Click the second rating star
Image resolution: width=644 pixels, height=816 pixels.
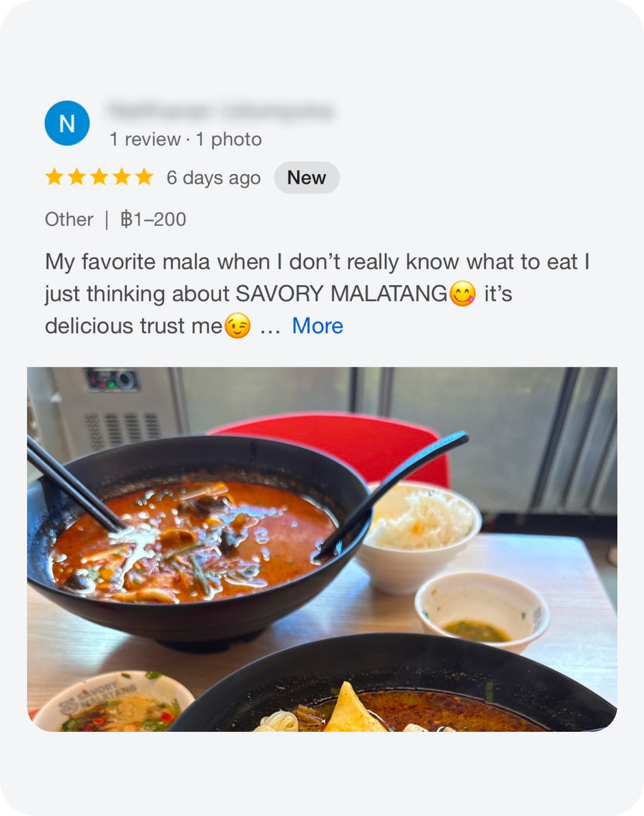pyautogui.click(x=77, y=177)
